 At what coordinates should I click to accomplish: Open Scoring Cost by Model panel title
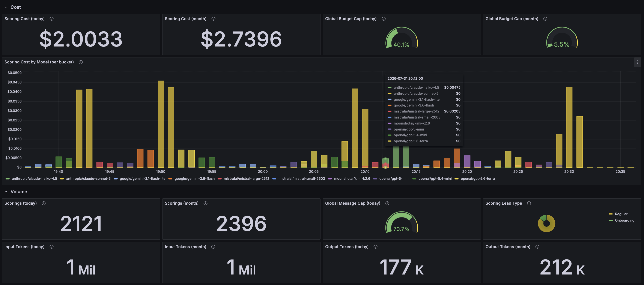click(39, 62)
